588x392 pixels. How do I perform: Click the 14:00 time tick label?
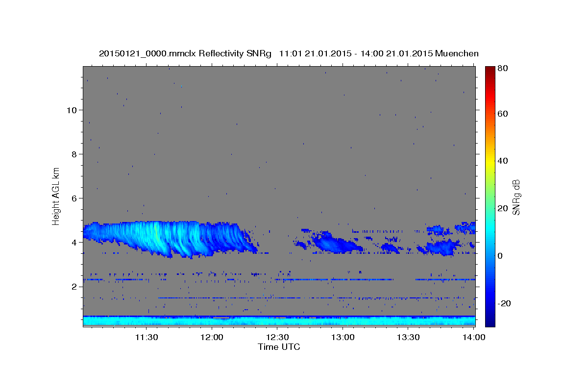tap(474, 337)
